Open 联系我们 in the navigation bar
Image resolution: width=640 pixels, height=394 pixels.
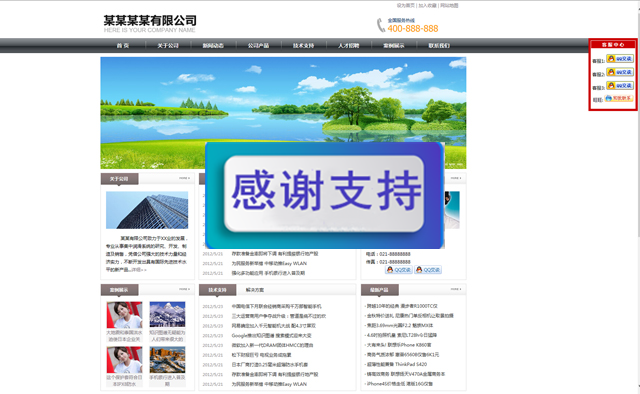pyautogui.click(x=439, y=46)
